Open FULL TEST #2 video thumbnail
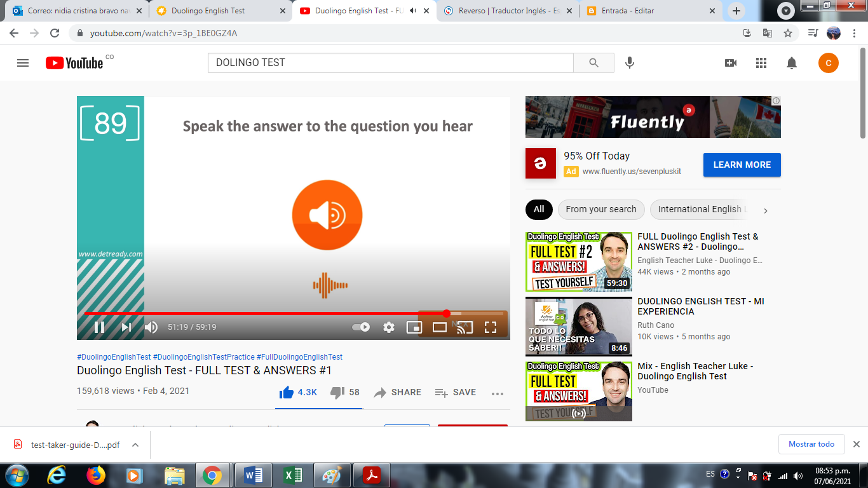 coord(579,262)
